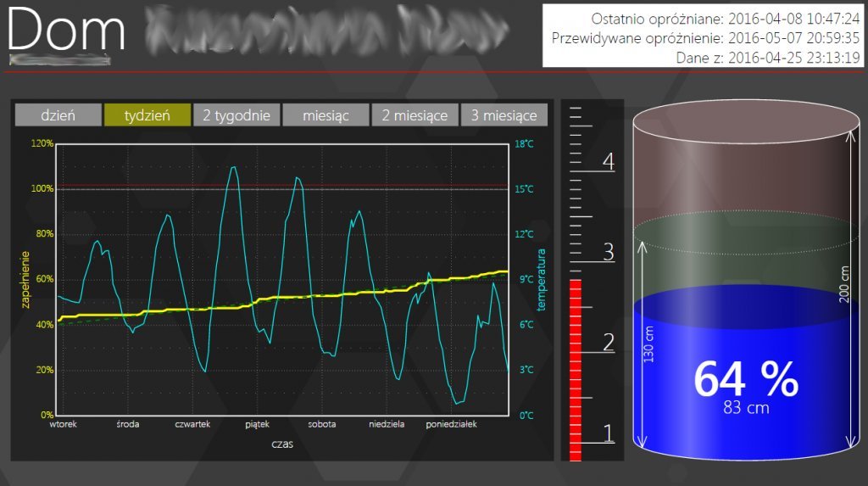Click the zapełnienie axis label
This screenshot has width=868, height=486.
coord(25,280)
